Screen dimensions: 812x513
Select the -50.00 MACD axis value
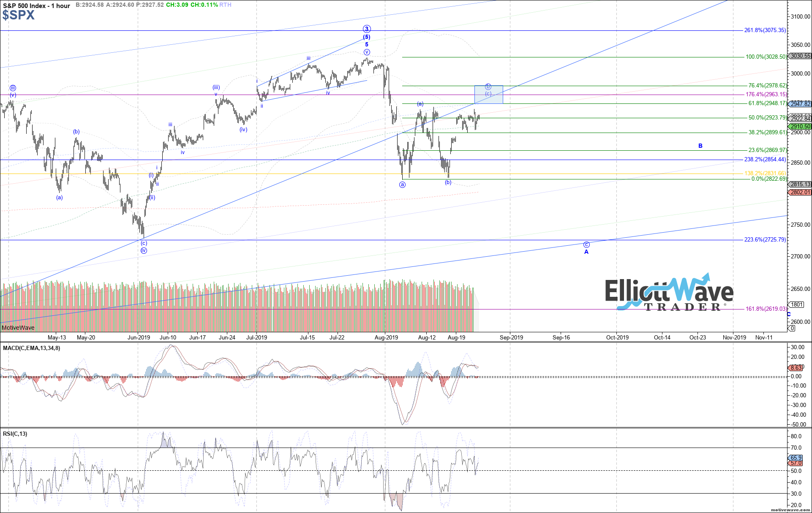[x=798, y=425]
